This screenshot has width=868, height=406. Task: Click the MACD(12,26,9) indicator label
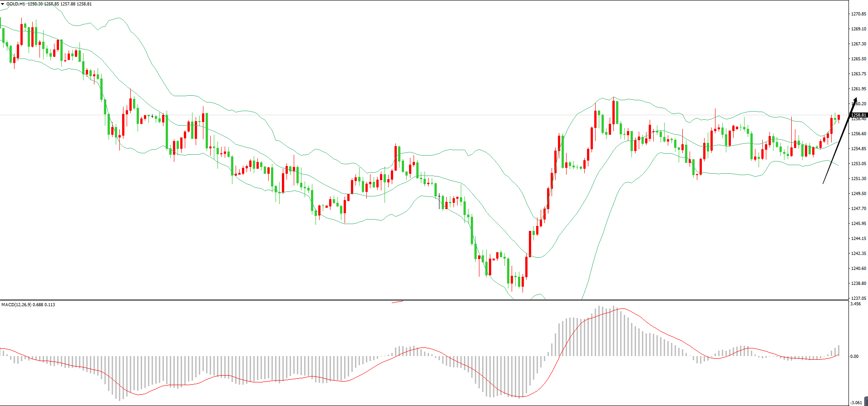click(16, 305)
